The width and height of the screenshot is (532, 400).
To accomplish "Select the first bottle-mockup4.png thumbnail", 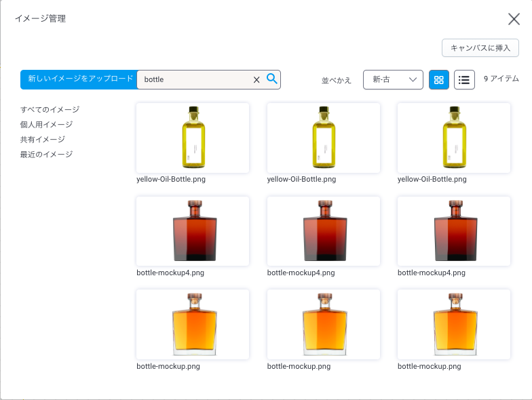I will (193, 231).
